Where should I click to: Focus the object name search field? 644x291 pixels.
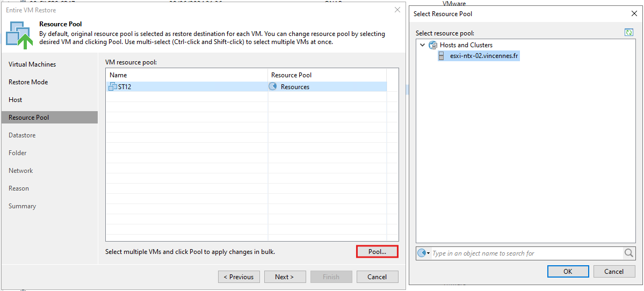527,253
